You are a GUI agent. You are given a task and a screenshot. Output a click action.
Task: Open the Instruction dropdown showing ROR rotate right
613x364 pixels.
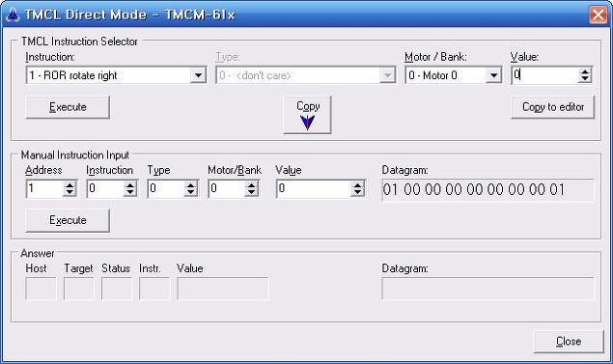coord(198,75)
